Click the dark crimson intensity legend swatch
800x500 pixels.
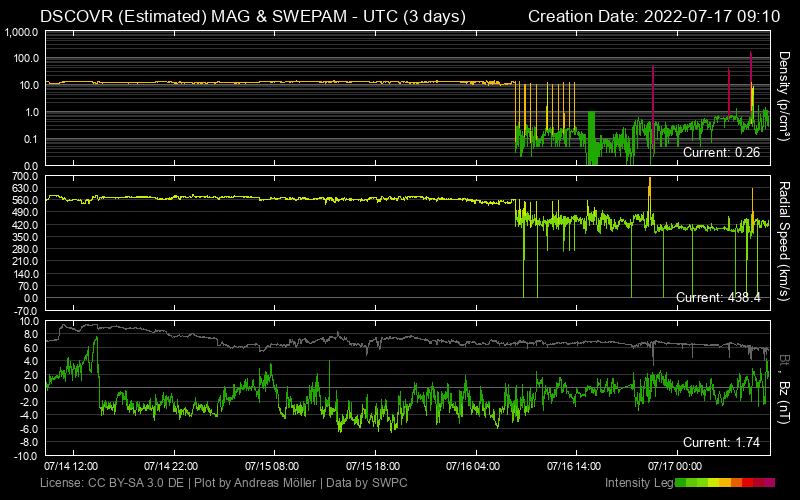click(759, 483)
